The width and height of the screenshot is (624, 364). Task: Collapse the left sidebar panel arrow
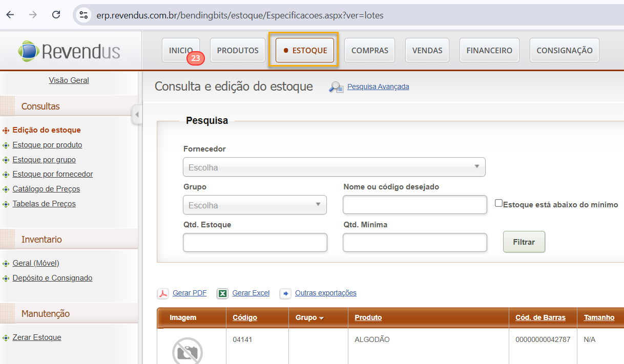[136, 115]
